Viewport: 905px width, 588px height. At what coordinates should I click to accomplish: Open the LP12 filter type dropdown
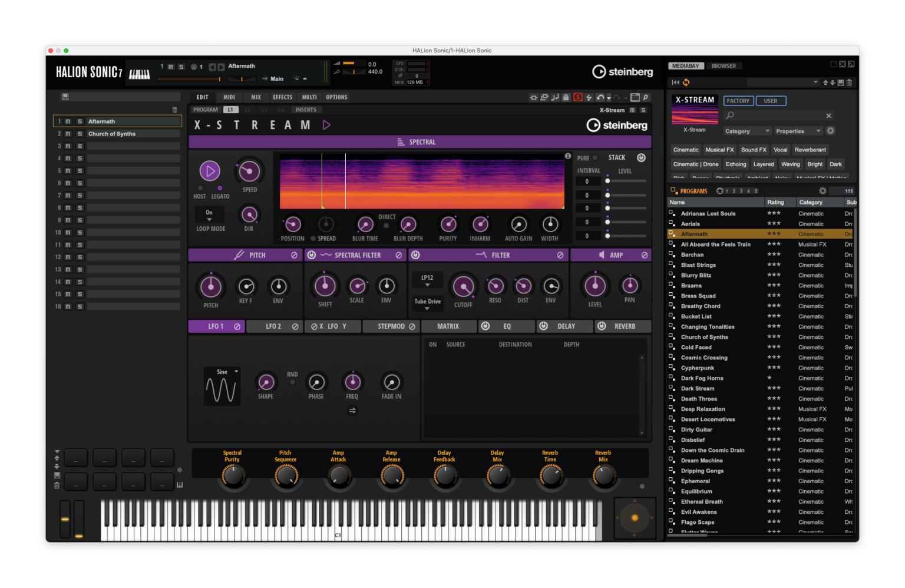(x=427, y=280)
